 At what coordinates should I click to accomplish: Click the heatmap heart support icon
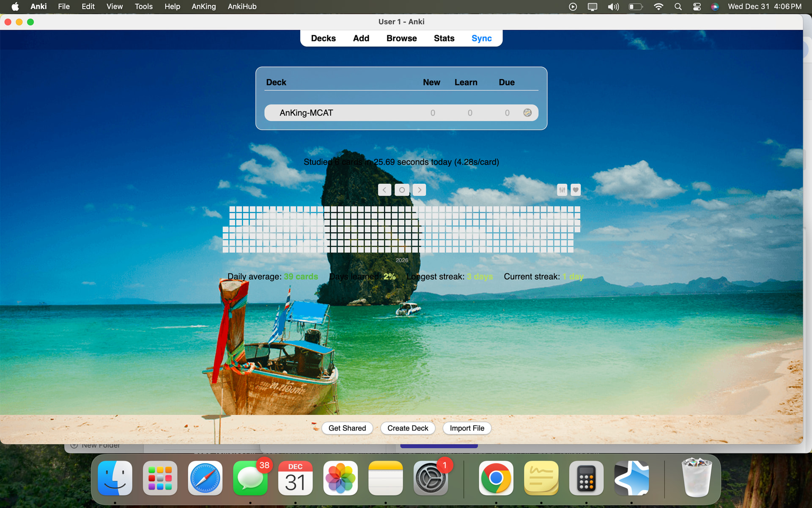(x=576, y=190)
